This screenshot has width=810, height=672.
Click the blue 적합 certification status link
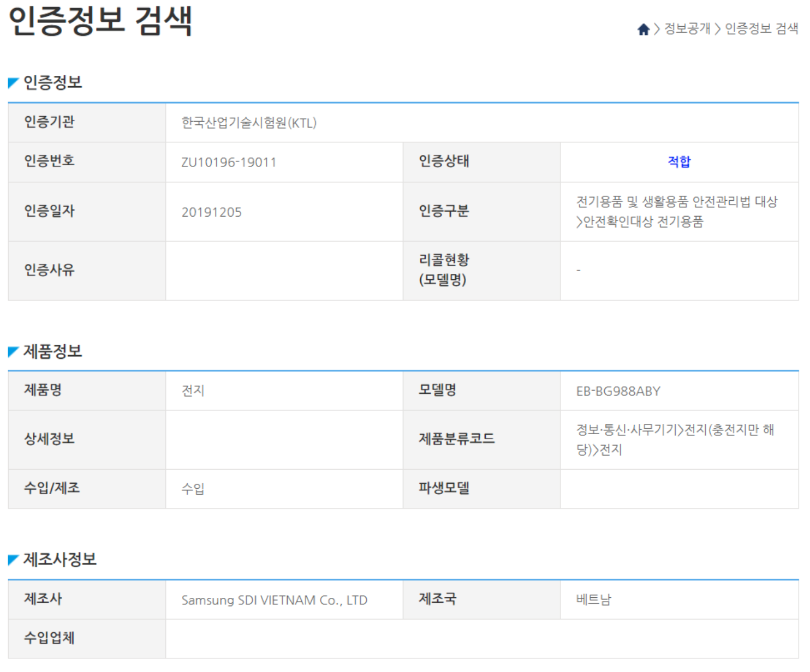(679, 162)
